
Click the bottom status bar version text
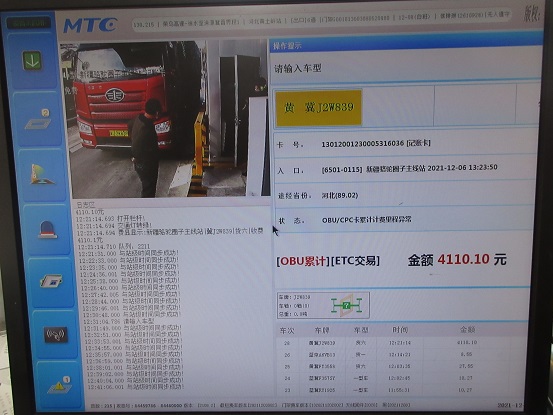pos(250,406)
